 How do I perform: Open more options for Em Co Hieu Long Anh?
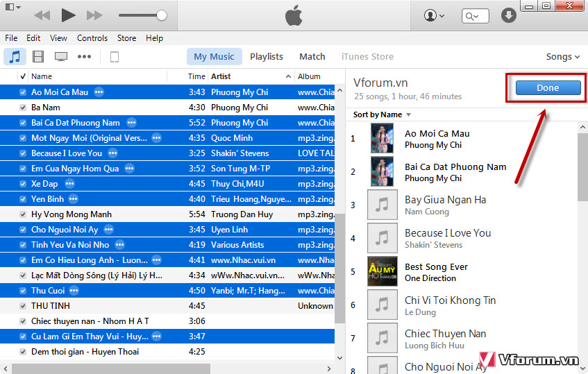pos(157,260)
